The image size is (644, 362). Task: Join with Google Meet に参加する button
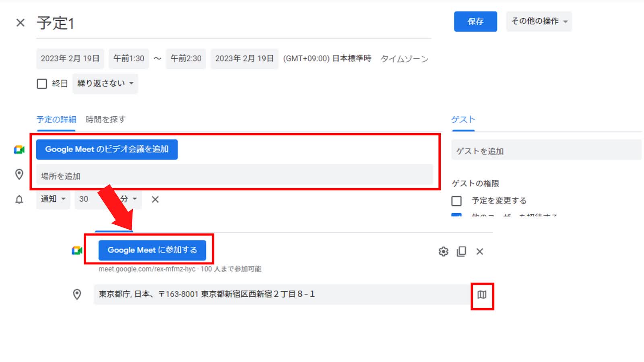click(152, 250)
